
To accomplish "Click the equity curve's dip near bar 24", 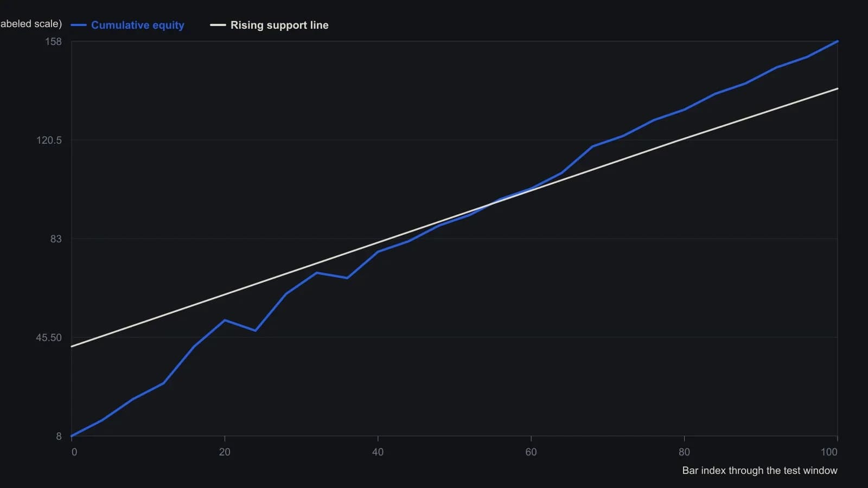I will click(x=256, y=331).
